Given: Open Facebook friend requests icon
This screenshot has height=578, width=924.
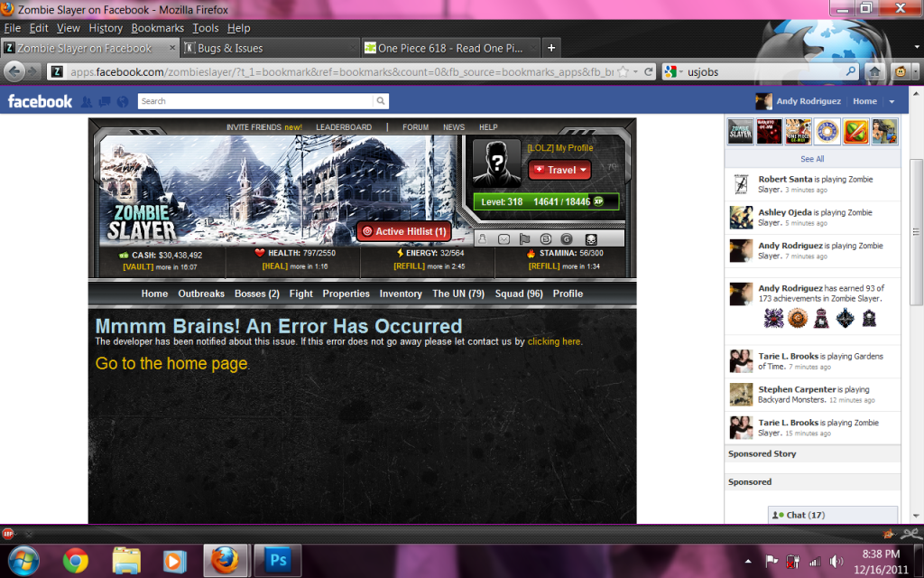Looking at the screenshot, I should pyautogui.click(x=86, y=101).
